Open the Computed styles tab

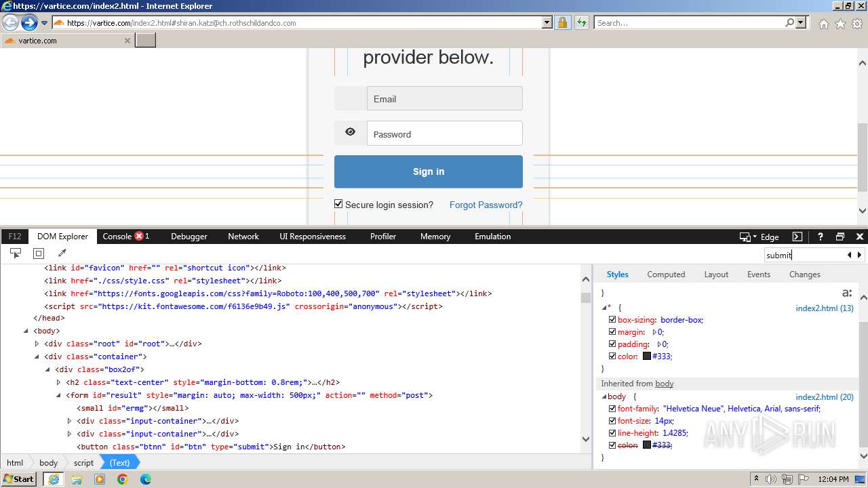(666, 274)
